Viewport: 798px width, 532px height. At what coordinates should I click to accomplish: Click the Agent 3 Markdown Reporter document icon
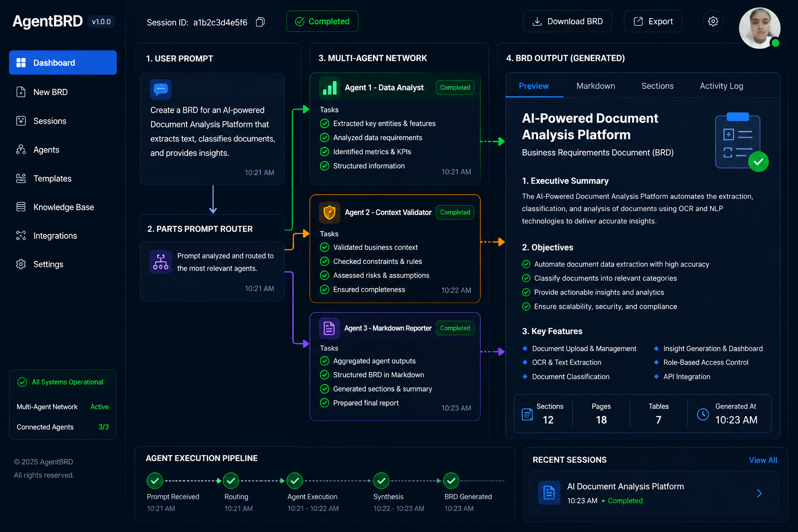click(329, 328)
